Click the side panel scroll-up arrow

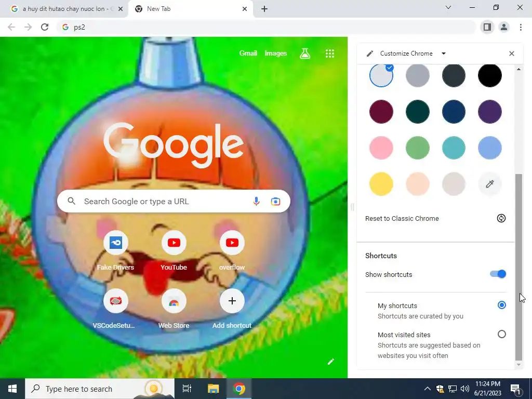click(518, 69)
